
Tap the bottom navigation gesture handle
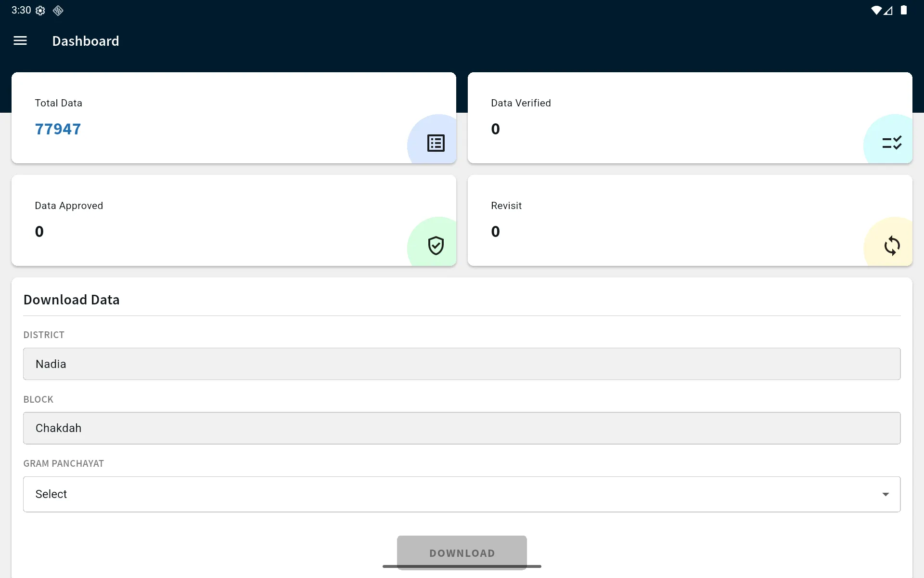pos(462,566)
